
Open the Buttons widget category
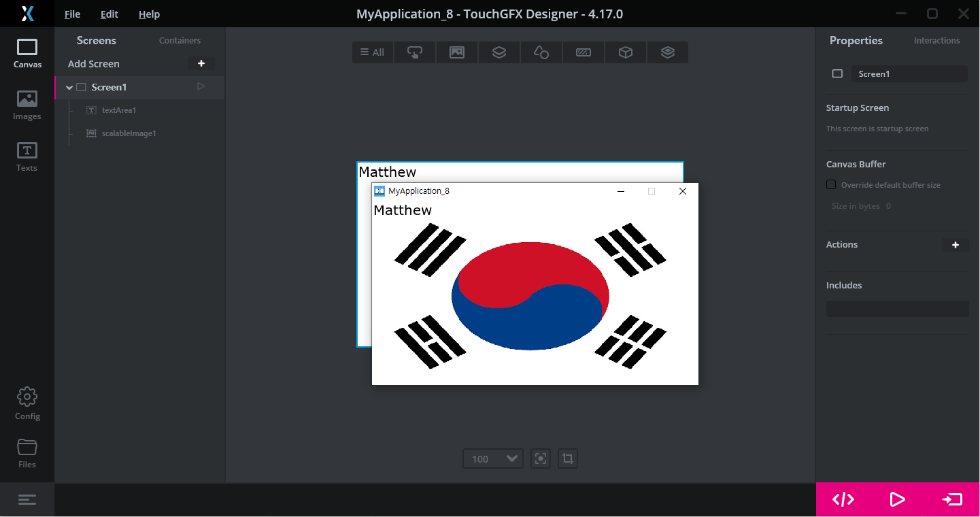[415, 52]
